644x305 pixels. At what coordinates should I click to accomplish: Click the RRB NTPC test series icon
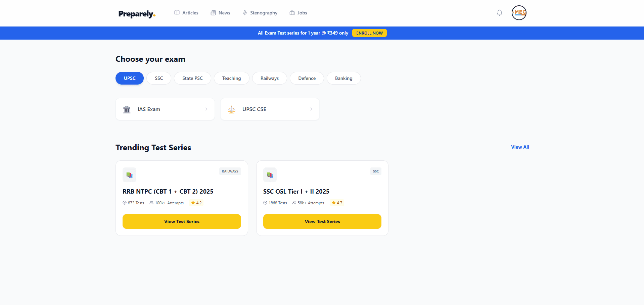tap(129, 175)
